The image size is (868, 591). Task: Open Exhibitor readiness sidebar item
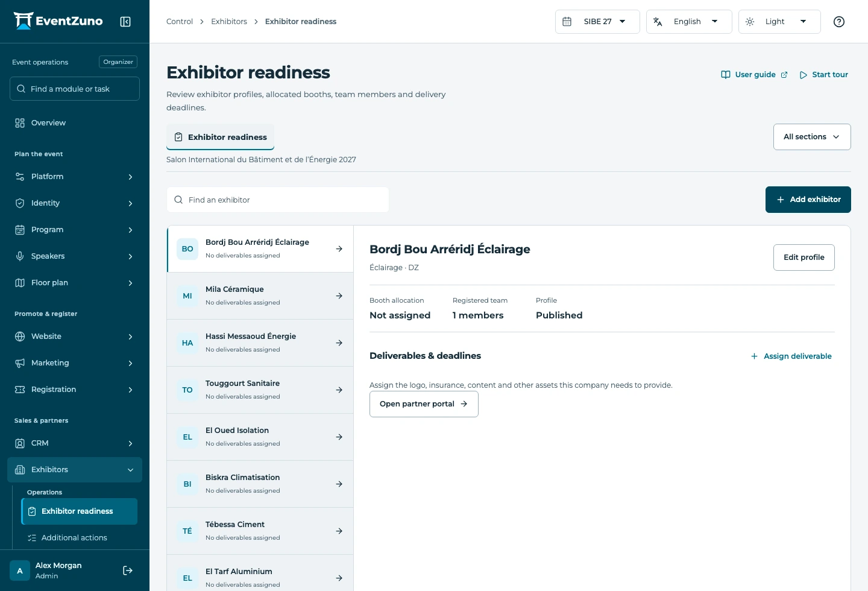(80, 511)
